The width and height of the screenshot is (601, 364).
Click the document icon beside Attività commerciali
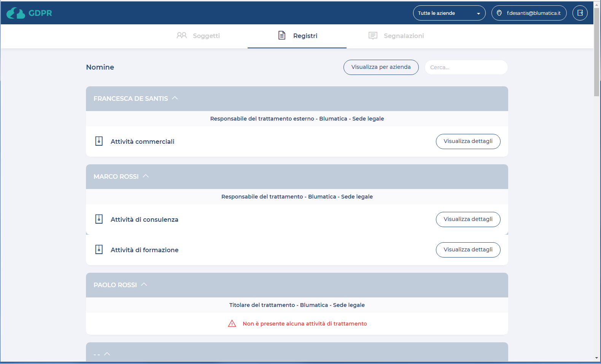(x=99, y=141)
